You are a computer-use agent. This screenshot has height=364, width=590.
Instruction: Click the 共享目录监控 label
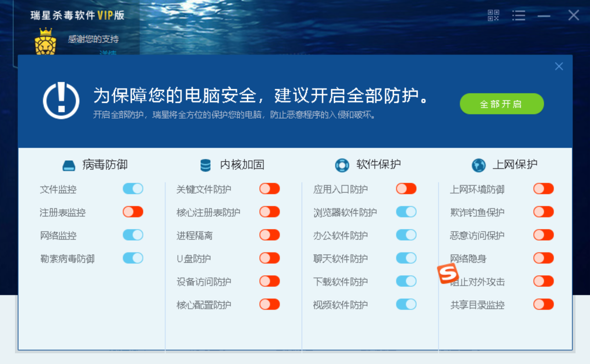point(477,306)
